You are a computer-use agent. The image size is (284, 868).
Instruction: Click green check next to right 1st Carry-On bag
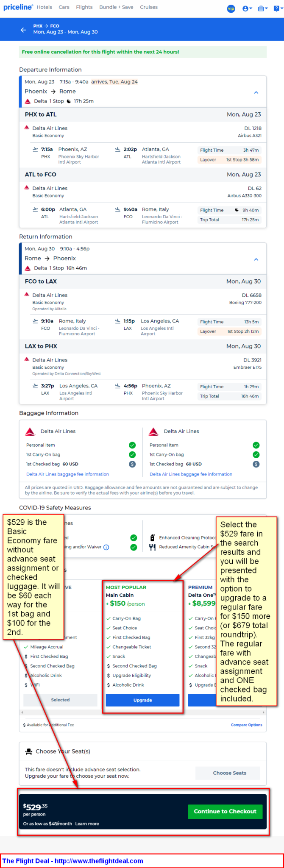[256, 454]
